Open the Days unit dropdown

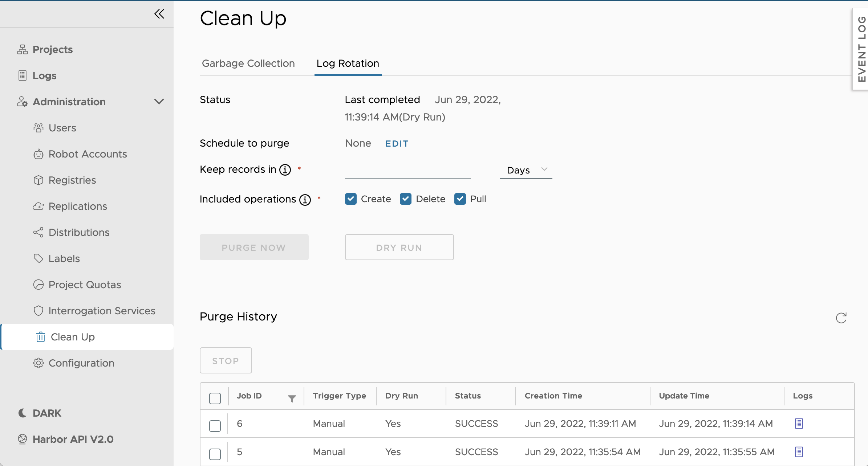526,170
